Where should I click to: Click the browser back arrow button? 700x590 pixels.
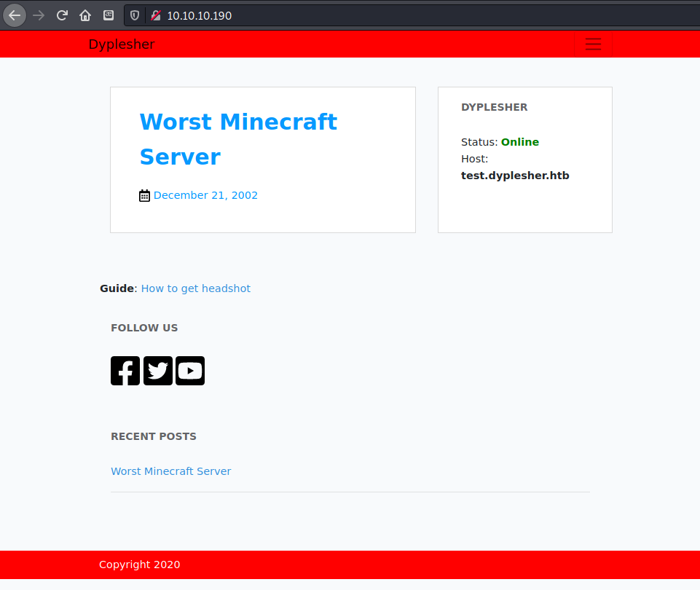pyautogui.click(x=15, y=15)
